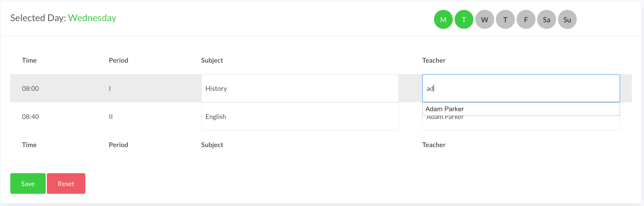The height and width of the screenshot is (206, 644).
Task: Click the English subject field
Action: coord(300,117)
